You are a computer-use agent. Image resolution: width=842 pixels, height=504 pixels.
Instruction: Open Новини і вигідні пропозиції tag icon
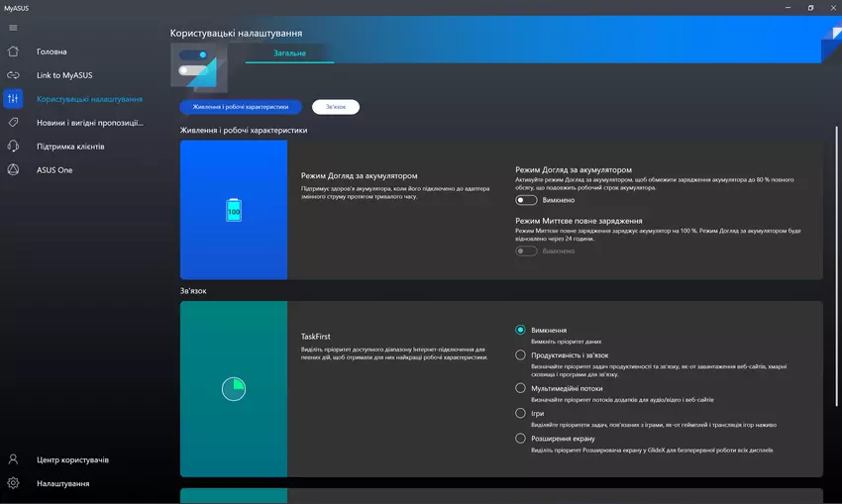point(13,123)
